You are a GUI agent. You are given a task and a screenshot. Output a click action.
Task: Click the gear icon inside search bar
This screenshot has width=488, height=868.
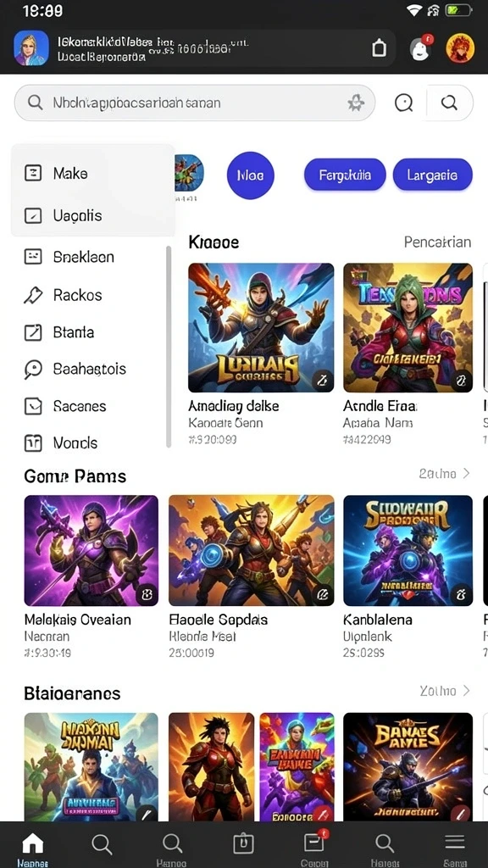pyautogui.click(x=355, y=103)
